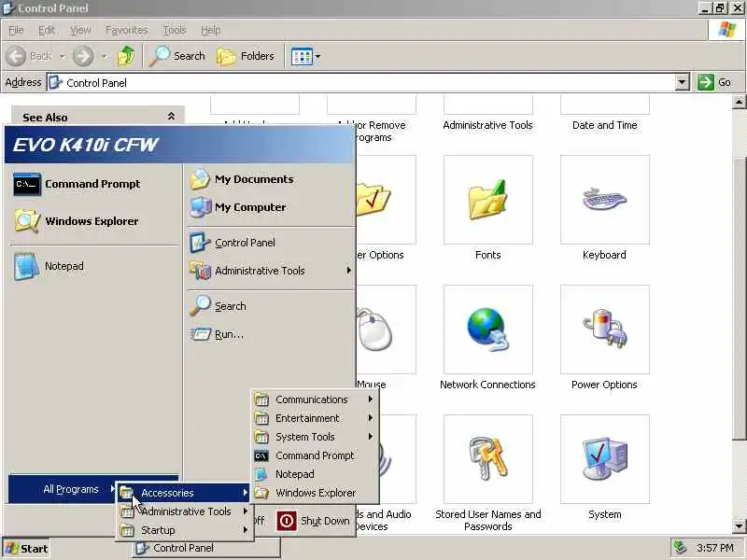The width and height of the screenshot is (747, 560).
Task: Select Control Panel in Start menu
Action: 271,243
